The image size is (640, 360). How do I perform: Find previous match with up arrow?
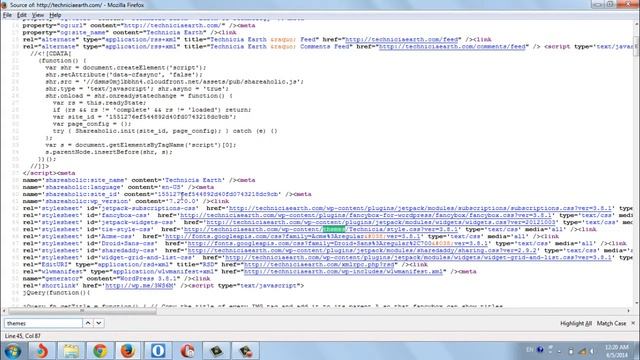point(88,323)
